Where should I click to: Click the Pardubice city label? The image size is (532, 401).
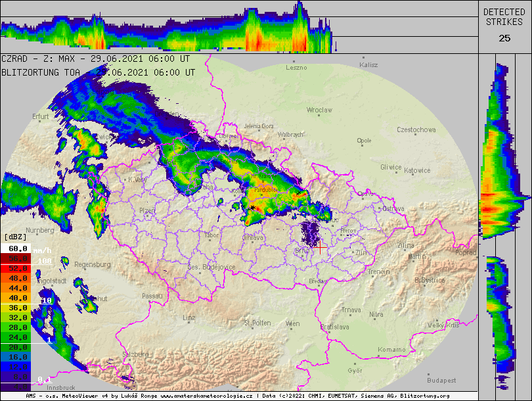[266, 190]
